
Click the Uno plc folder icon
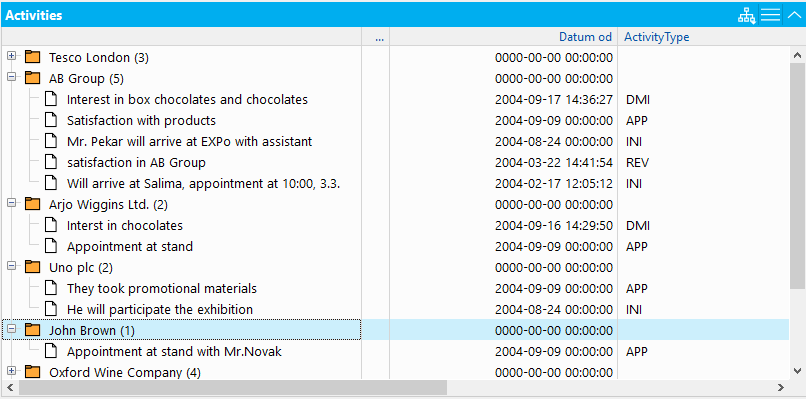click(x=32, y=266)
